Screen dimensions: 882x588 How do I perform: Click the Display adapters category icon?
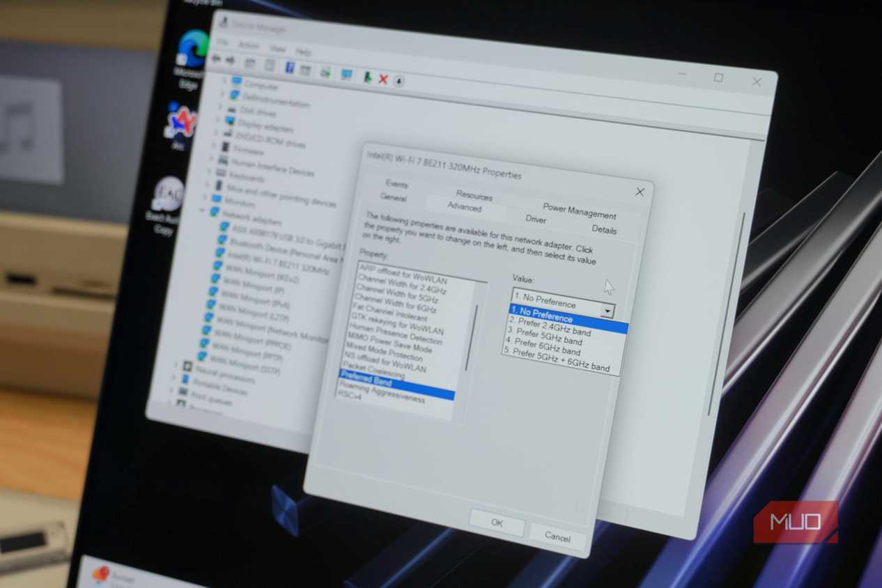click(x=229, y=122)
